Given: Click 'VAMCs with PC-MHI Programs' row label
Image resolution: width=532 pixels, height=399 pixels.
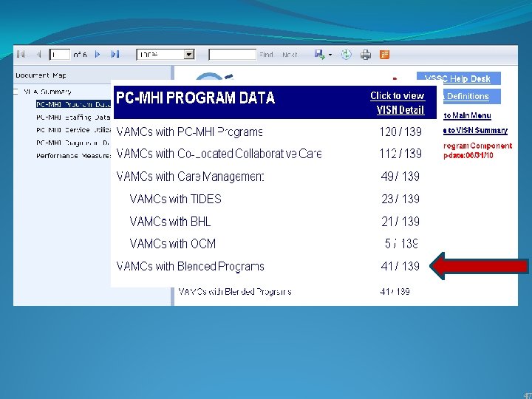Looking at the screenshot, I should tap(189, 132).
